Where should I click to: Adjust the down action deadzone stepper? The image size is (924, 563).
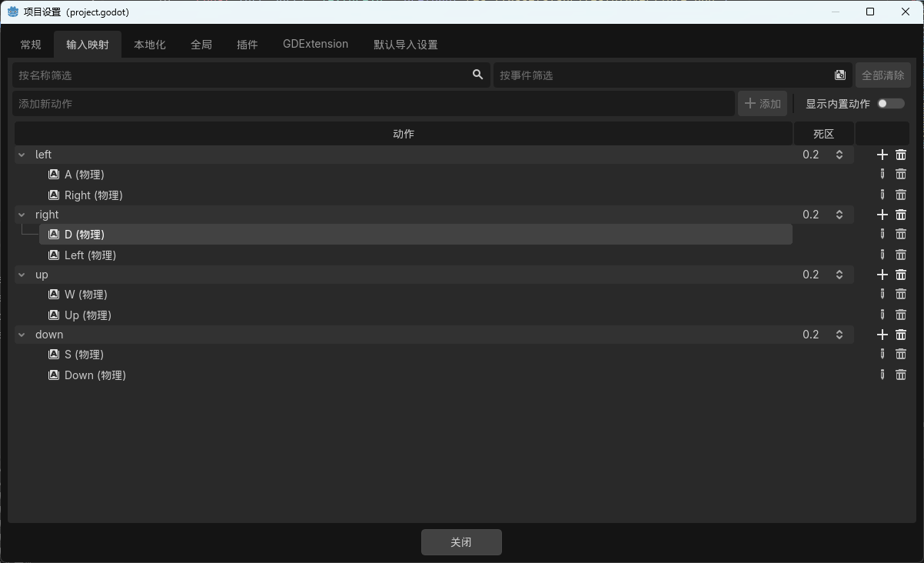839,335
